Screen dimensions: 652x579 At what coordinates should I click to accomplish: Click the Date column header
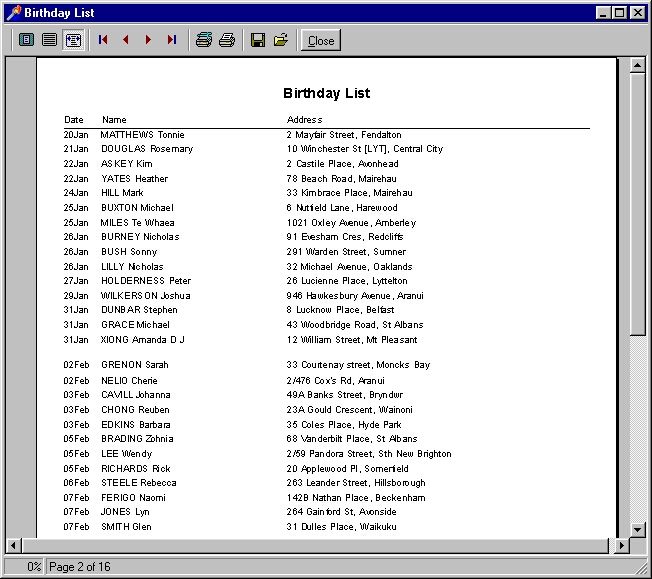(x=74, y=120)
